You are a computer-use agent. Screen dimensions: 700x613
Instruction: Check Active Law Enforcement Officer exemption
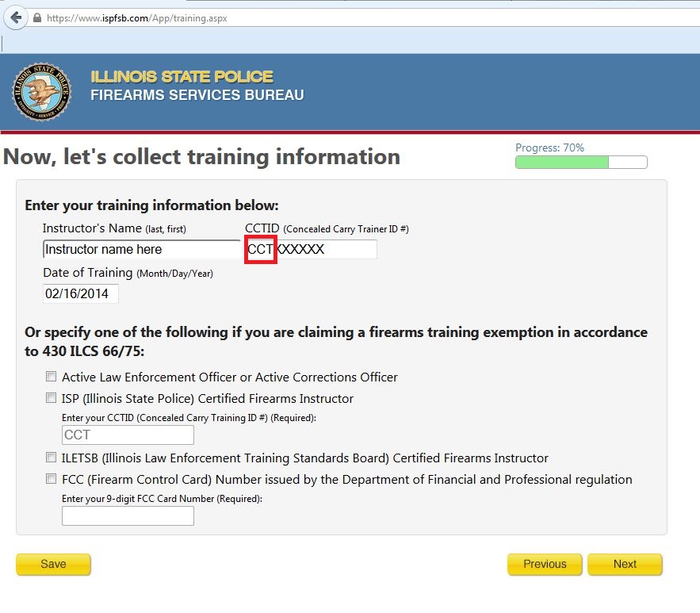tap(52, 377)
